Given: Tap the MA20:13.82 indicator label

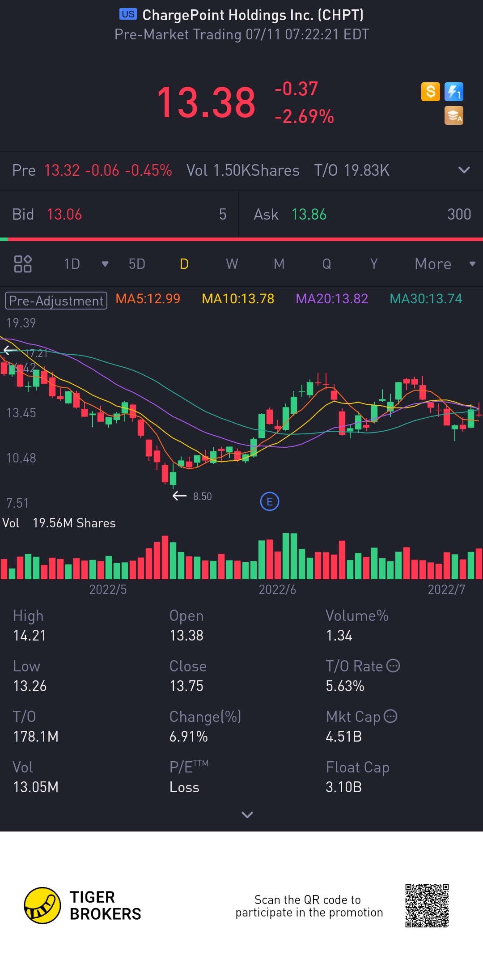Looking at the screenshot, I should point(332,299).
